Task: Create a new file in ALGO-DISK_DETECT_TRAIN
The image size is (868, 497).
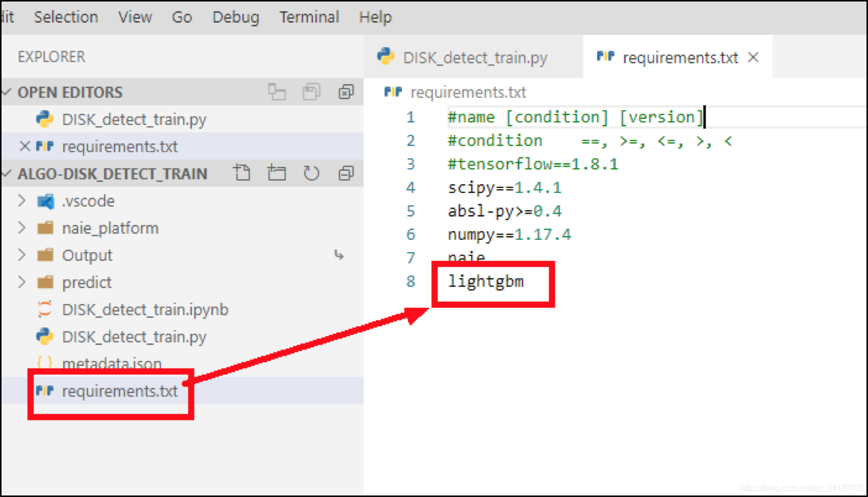Action: click(242, 173)
